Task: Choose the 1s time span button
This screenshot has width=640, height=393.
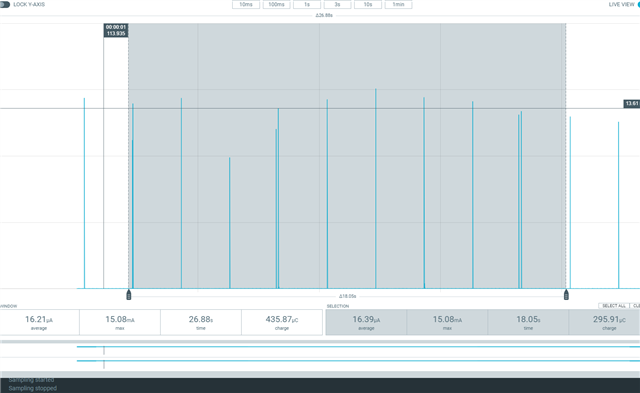Action: pos(307,4)
